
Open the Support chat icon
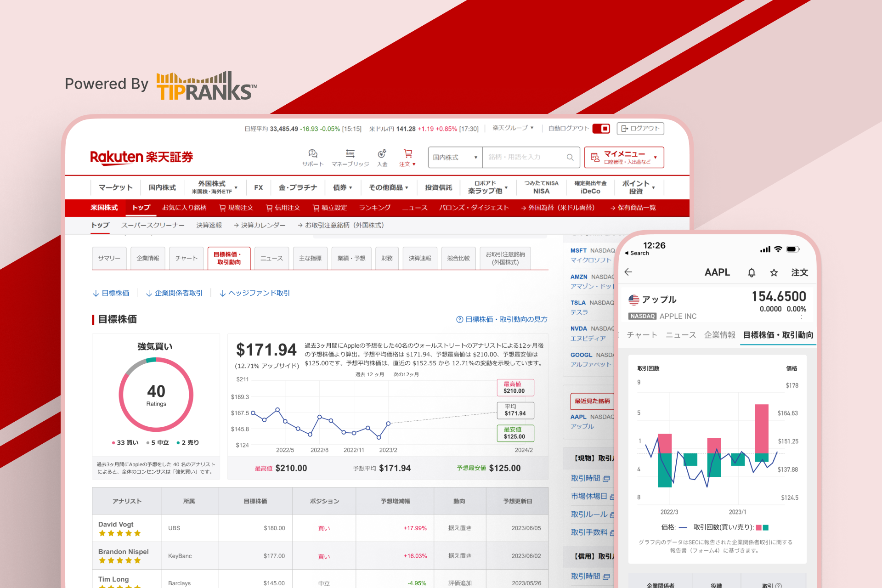click(313, 154)
